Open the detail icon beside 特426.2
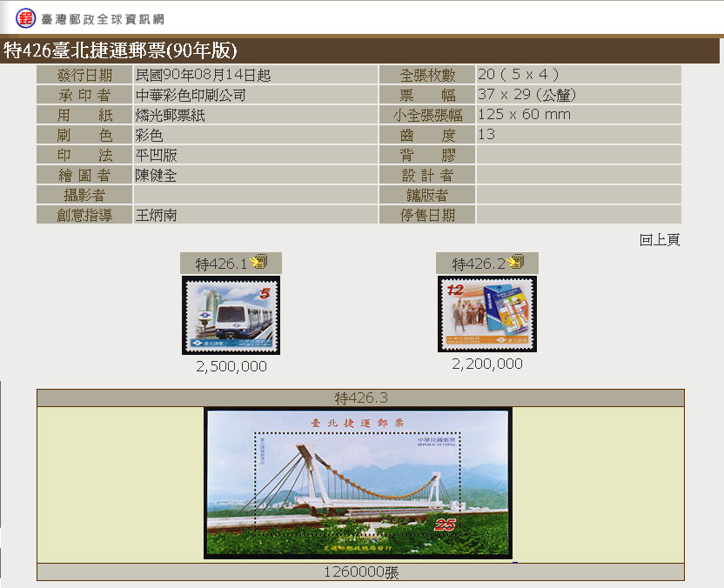 516,262
